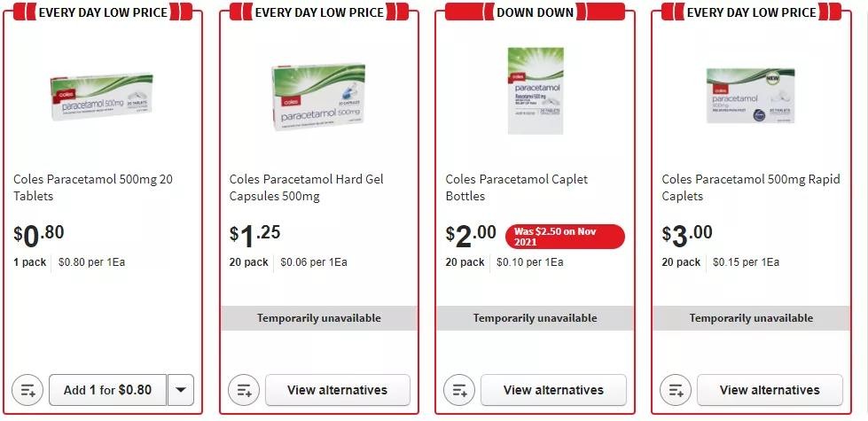
Task: Click the Rapid Caplets product image
Action: coord(750,96)
